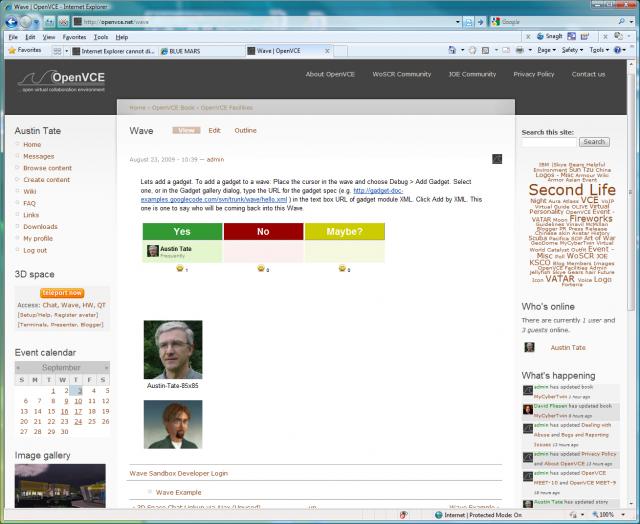Open the View menu in menu bar
This screenshot has height=524, width=640.
pos(49,37)
